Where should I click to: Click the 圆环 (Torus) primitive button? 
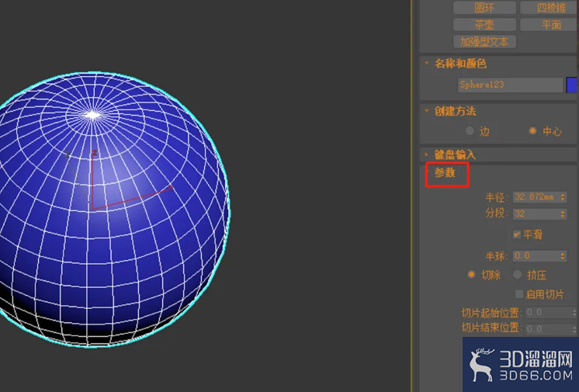(x=484, y=8)
